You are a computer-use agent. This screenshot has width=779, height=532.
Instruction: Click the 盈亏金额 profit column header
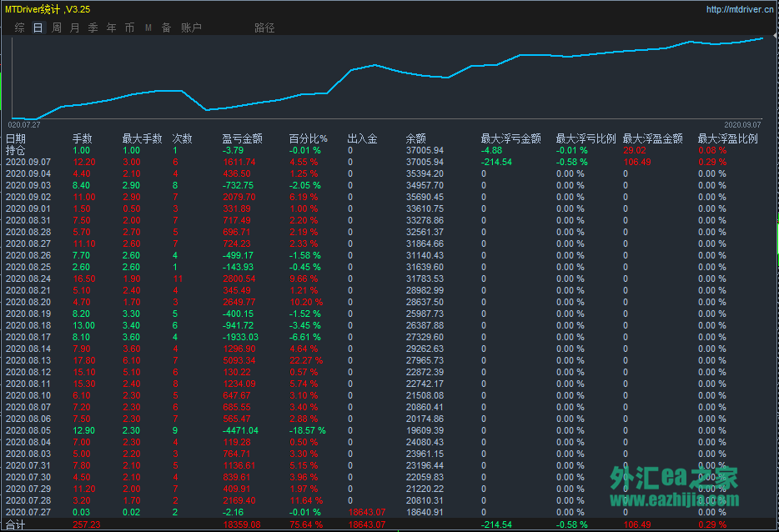[243, 138]
